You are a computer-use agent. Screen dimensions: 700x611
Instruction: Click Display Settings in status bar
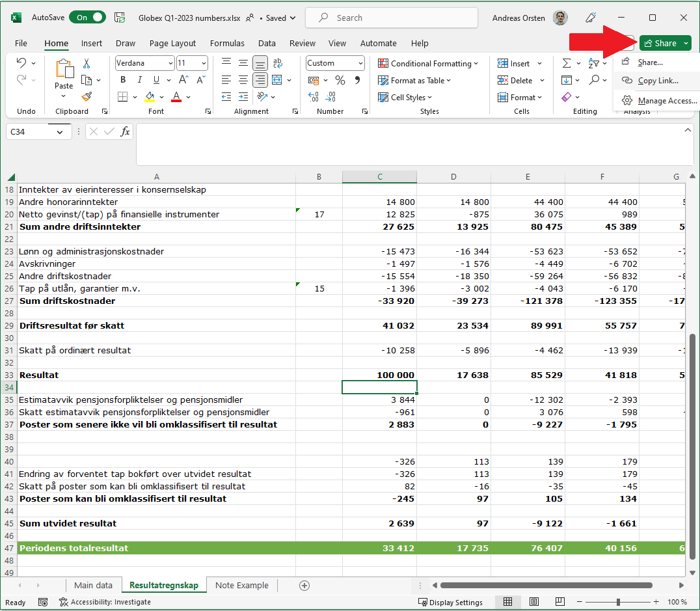point(450,602)
